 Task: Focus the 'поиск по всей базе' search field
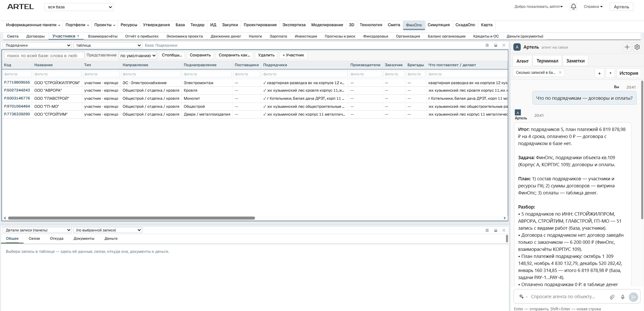point(44,55)
